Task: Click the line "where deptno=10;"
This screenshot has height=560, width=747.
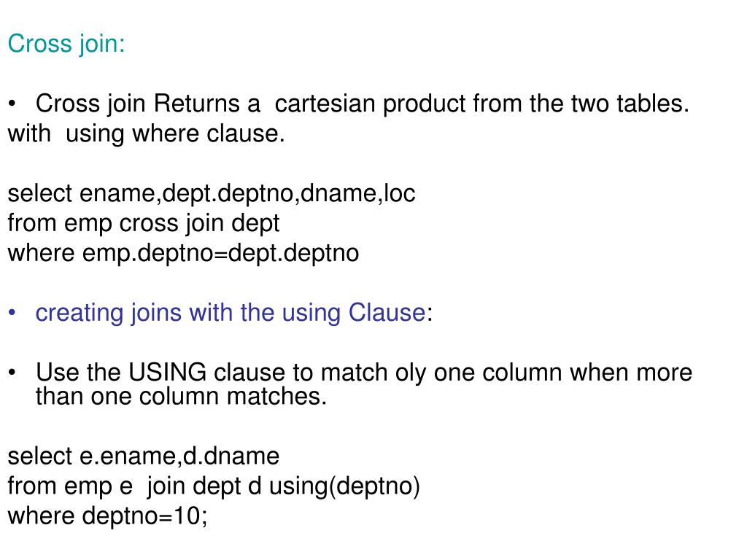Action: (108, 516)
